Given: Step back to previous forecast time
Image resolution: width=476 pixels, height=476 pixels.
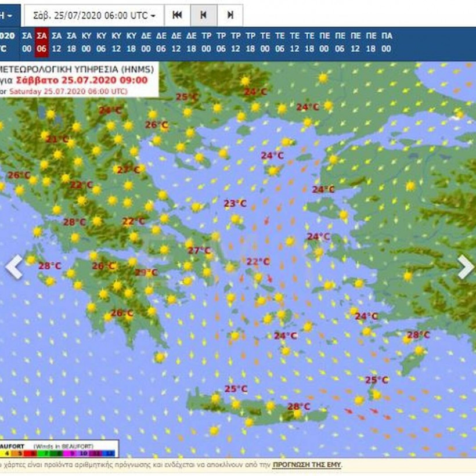Looking at the screenshot, I should pos(204,15).
